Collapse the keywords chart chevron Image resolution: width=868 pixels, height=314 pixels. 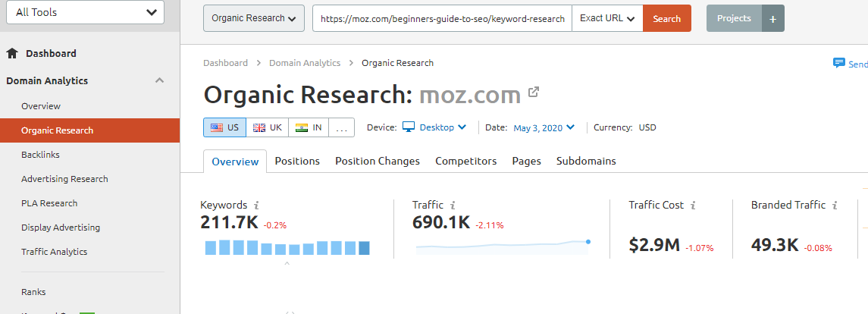[x=287, y=264]
